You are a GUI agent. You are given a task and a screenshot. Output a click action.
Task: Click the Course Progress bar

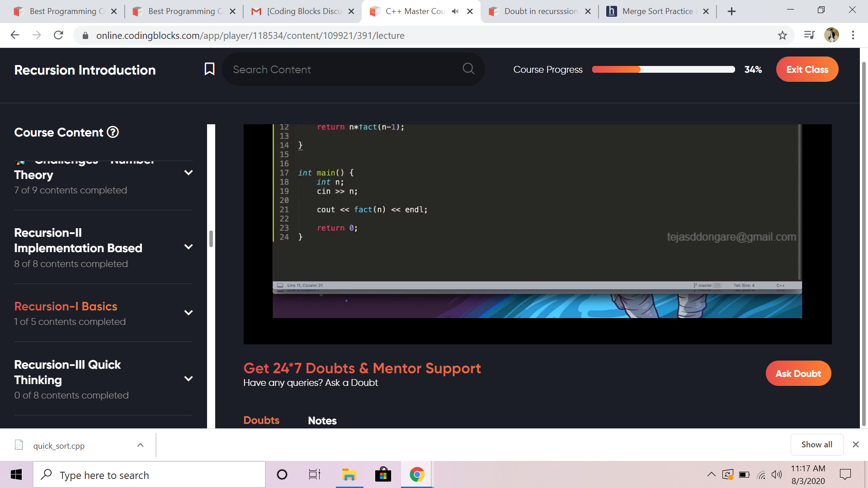coord(663,69)
